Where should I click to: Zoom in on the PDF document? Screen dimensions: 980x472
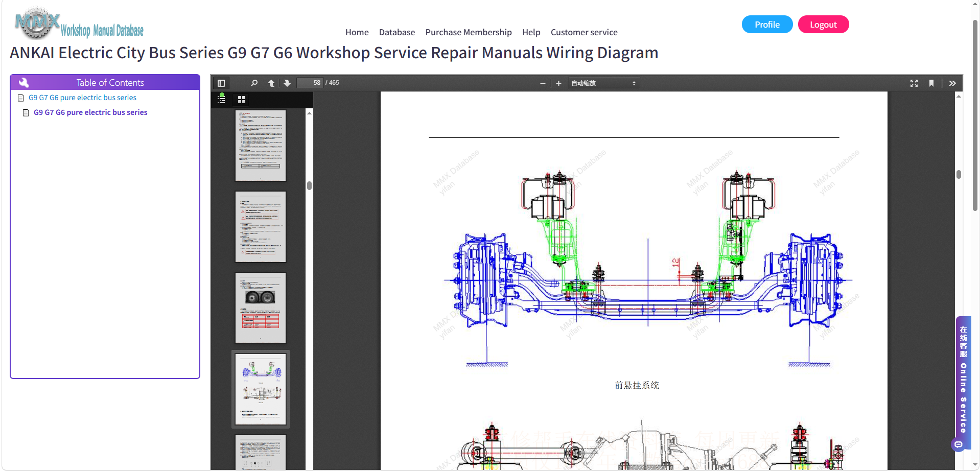tap(558, 83)
